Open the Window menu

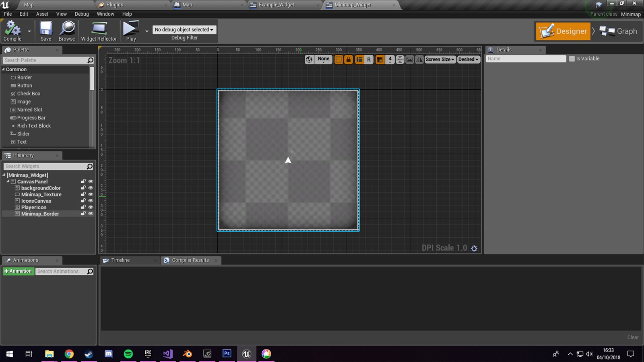point(105,14)
